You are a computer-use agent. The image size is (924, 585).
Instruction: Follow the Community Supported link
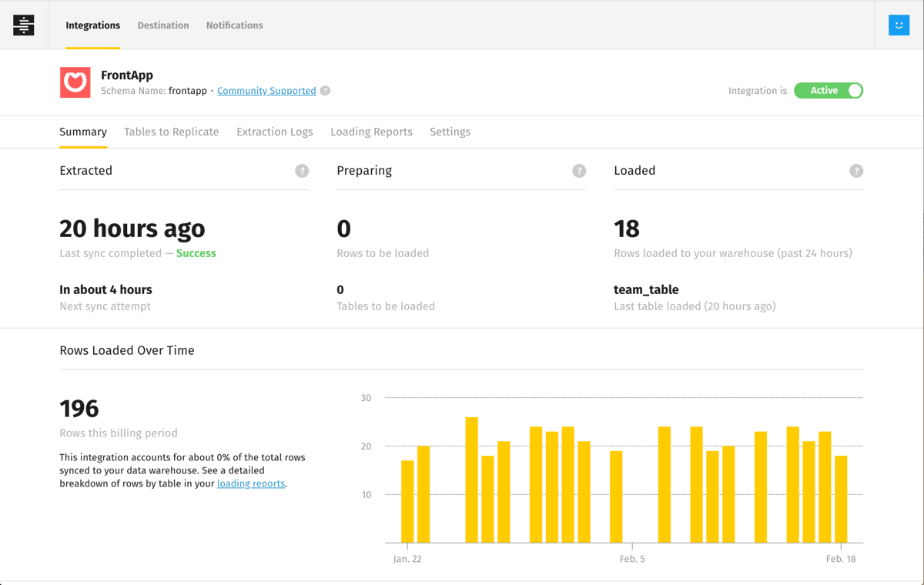click(x=266, y=91)
